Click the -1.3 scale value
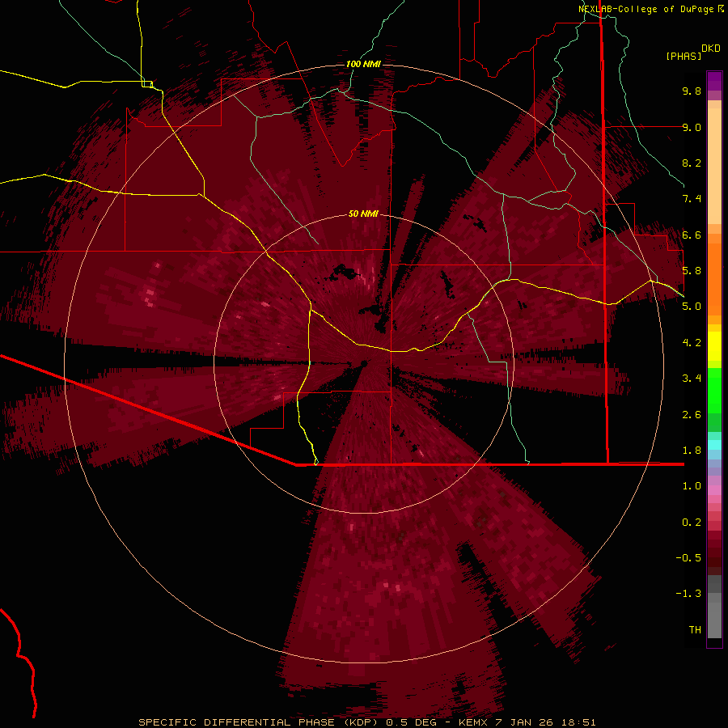 [x=688, y=594]
